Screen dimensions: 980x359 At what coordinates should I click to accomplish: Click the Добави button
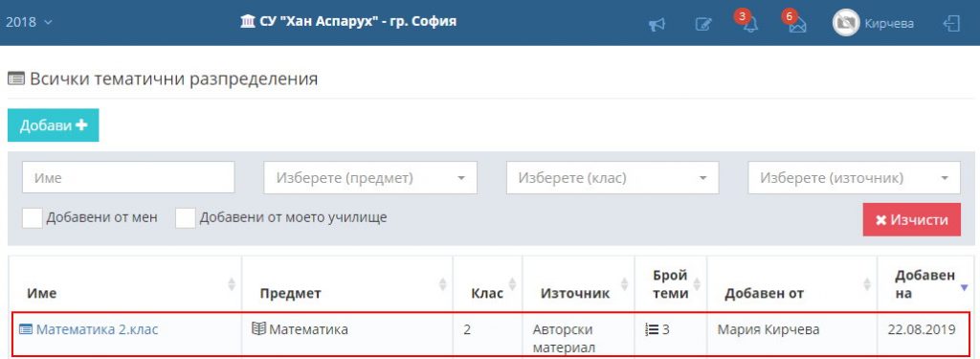[x=54, y=125]
